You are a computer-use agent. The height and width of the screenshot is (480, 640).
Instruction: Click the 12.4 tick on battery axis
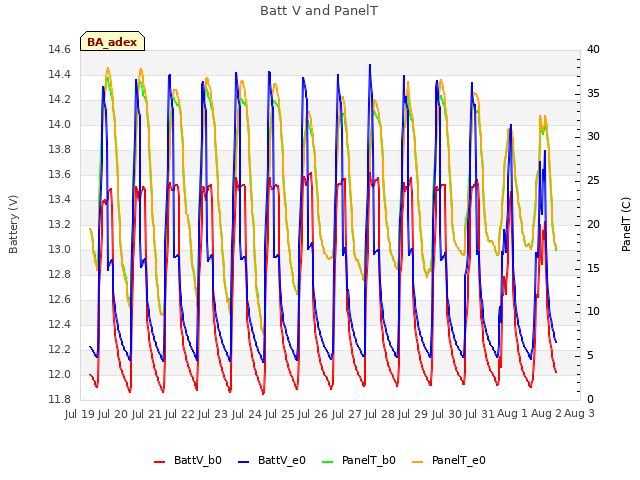click(x=60, y=324)
